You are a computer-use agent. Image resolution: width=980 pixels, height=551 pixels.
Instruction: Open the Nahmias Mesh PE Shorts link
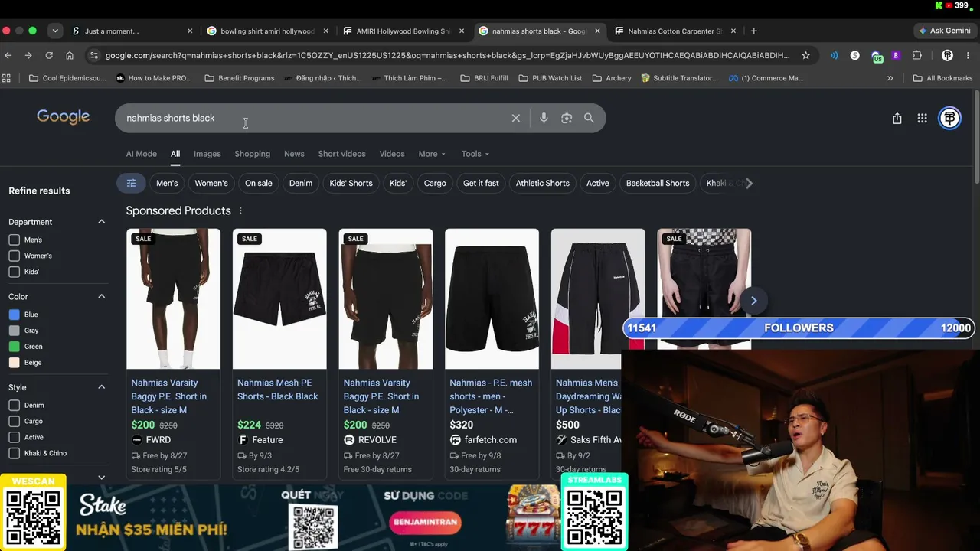278,390
